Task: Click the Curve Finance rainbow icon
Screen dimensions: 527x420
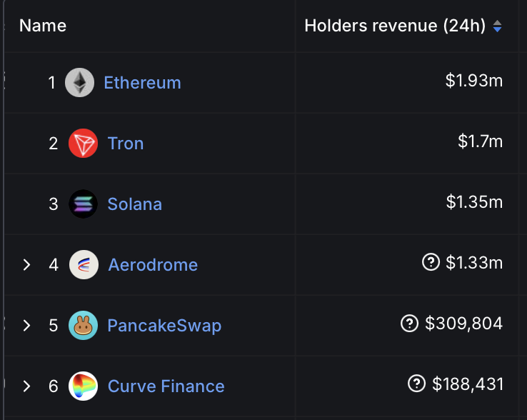Action: pos(83,386)
